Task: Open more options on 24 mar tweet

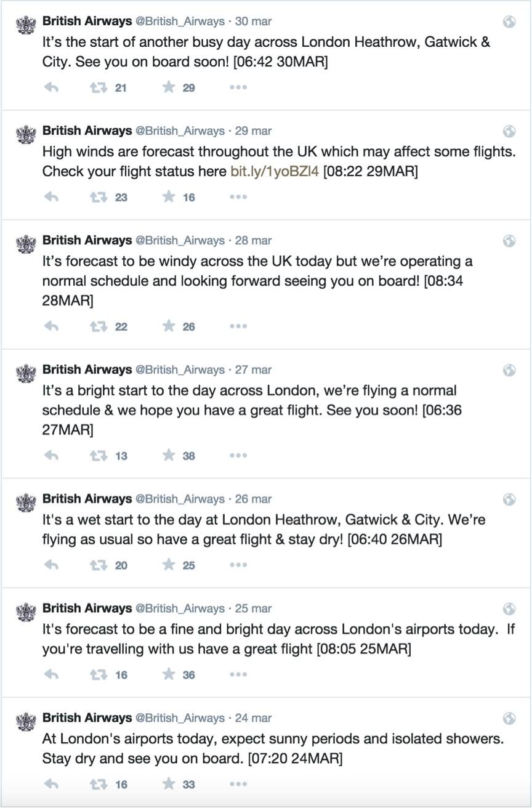Action: tap(238, 784)
